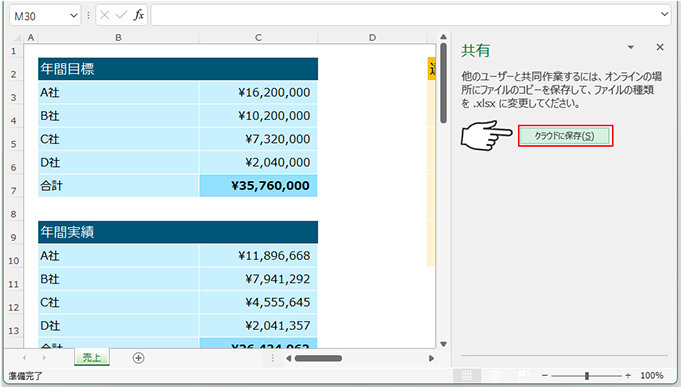Click the formula bar confirm checkmark icon
This screenshot has height=387, width=681.
(x=121, y=15)
